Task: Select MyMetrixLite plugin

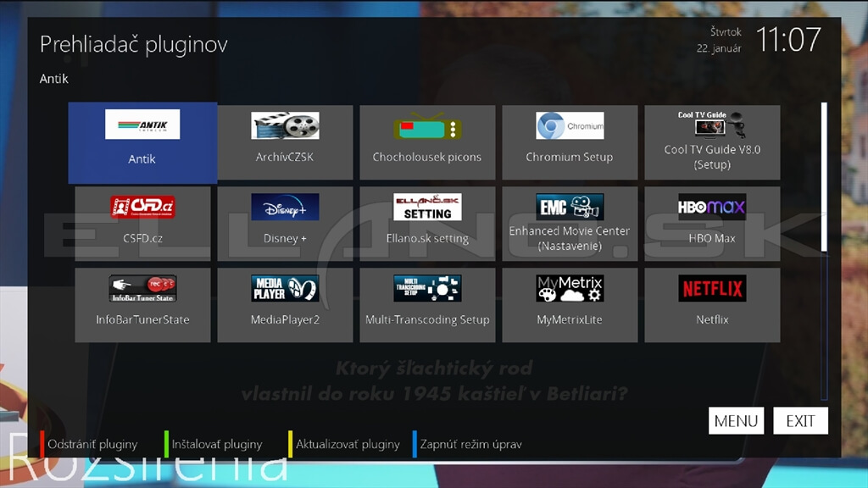Action: [x=570, y=305]
